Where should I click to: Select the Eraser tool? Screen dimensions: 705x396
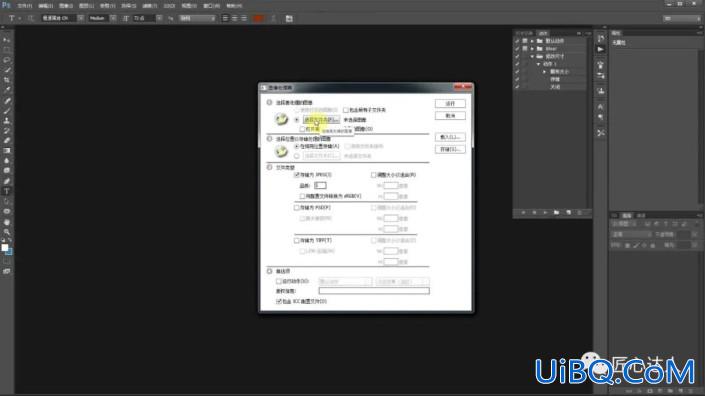(x=7, y=141)
